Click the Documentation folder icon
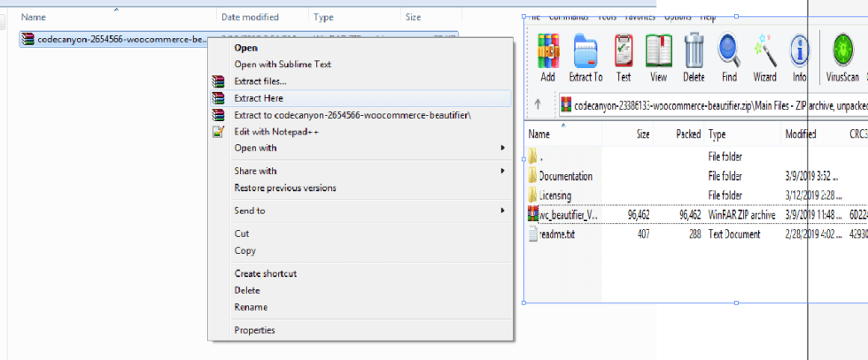 click(532, 176)
